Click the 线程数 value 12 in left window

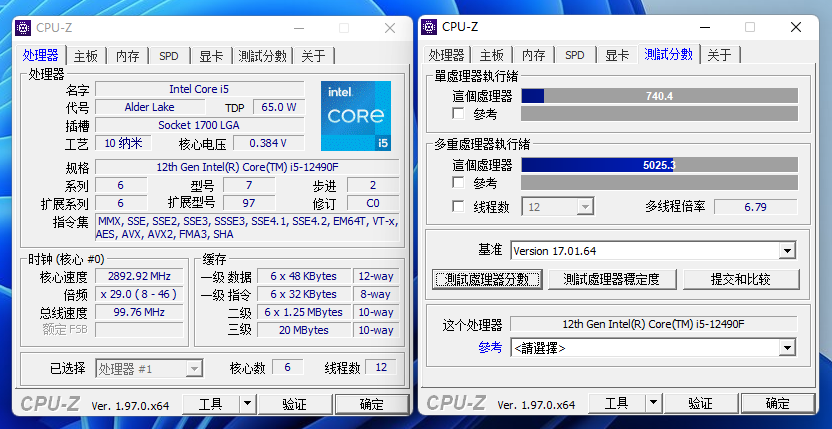click(381, 367)
